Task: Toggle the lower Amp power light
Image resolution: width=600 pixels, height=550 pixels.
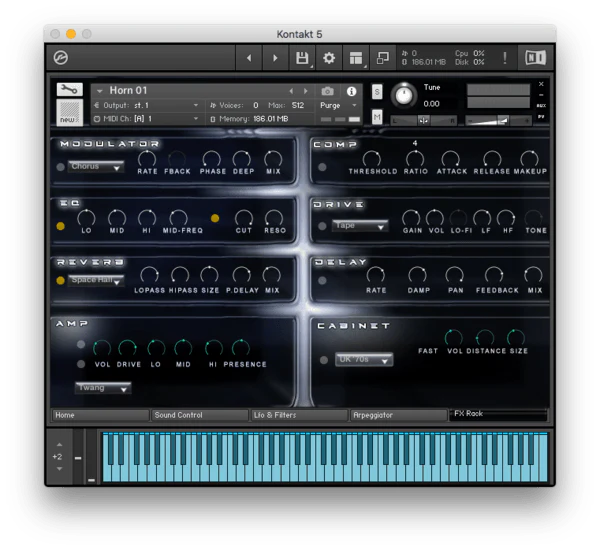Action: point(81,364)
